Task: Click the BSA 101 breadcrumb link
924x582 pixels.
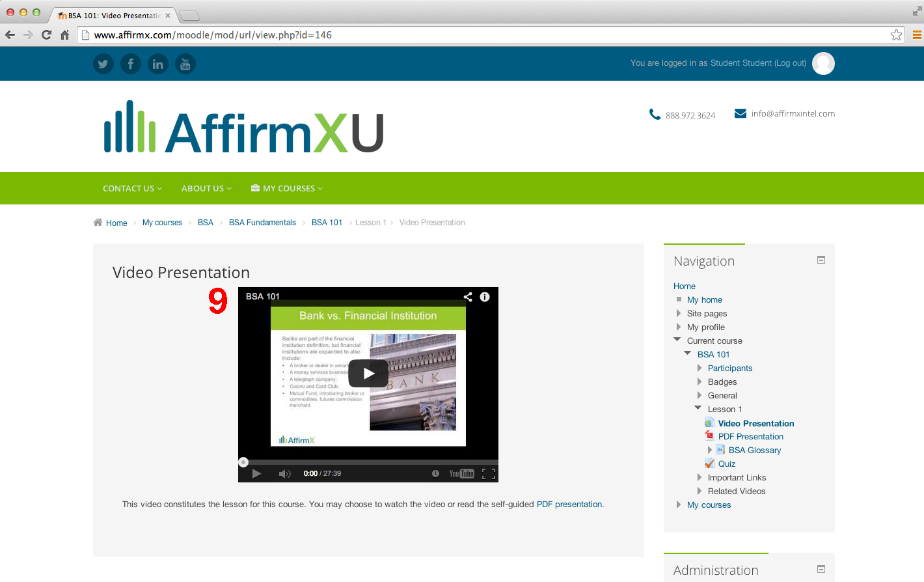Action: [327, 223]
